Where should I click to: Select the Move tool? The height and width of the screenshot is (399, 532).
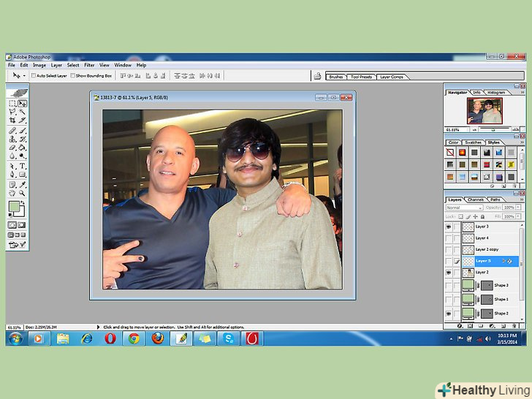[x=23, y=104]
